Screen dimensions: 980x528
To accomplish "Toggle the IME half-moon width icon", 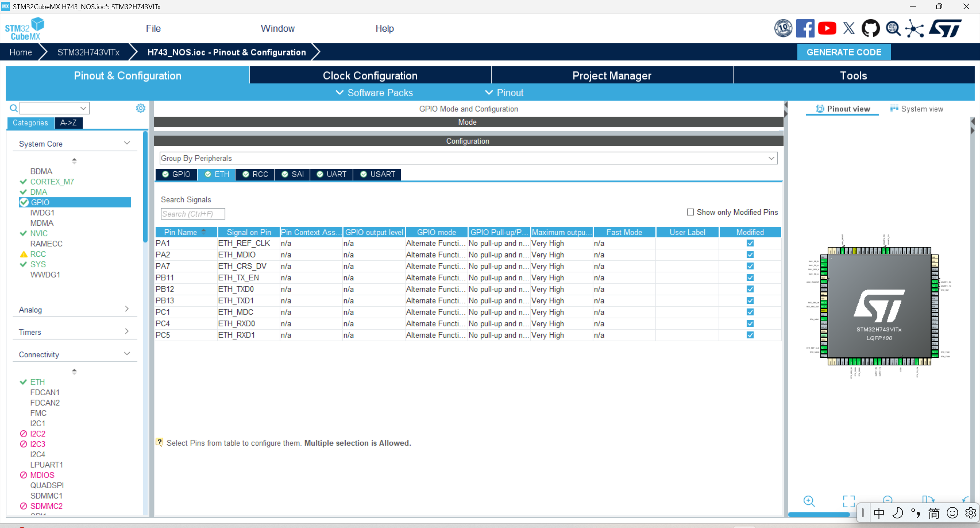I will [897, 513].
